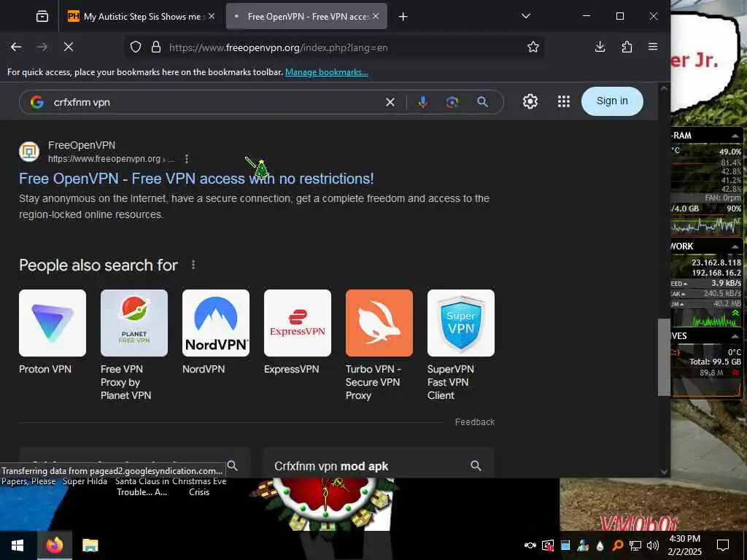Click the FreeOpenVPN site favicon

click(29, 152)
